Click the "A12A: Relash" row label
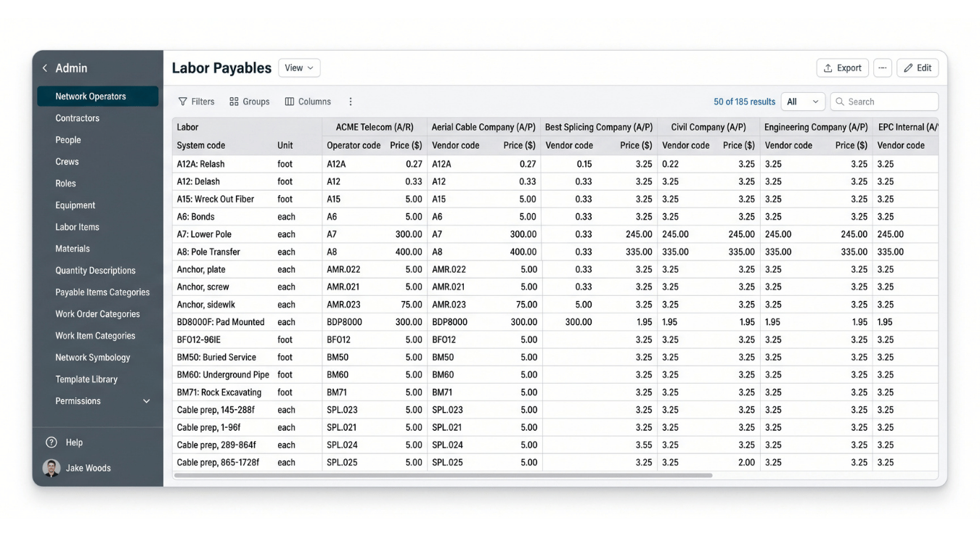This screenshot has height=544, width=980. [200, 164]
